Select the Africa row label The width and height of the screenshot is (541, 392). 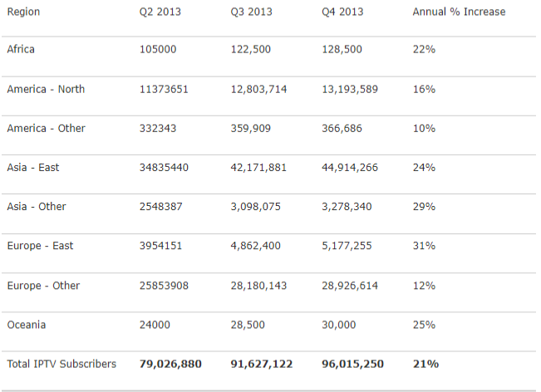(21, 50)
